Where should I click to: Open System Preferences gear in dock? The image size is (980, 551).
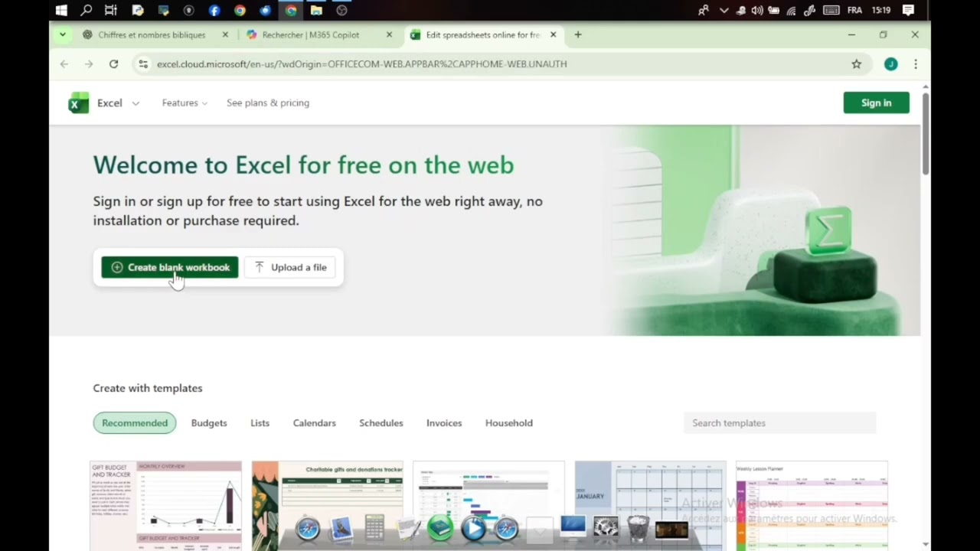pyautogui.click(x=606, y=528)
